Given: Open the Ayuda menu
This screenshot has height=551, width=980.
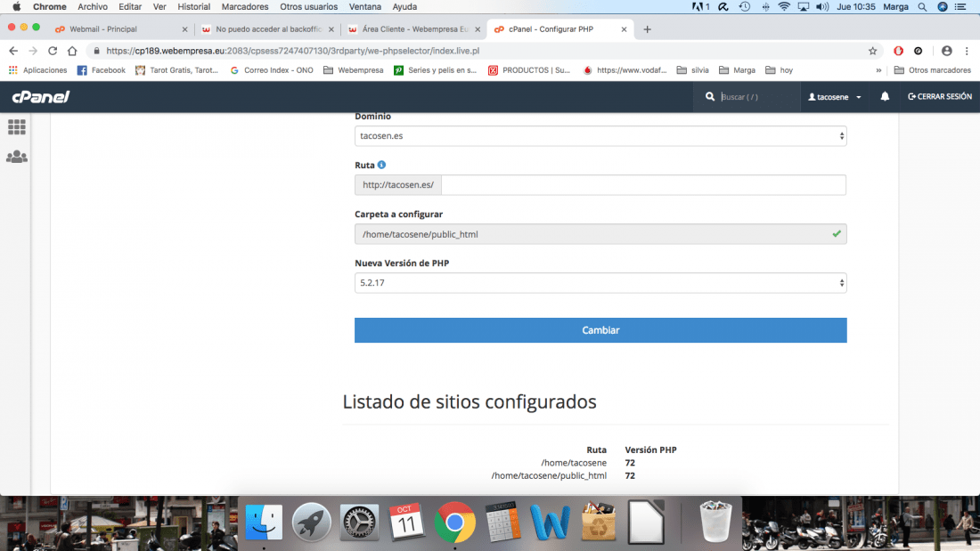Looking at the screenshot, I should pos(404,7).
